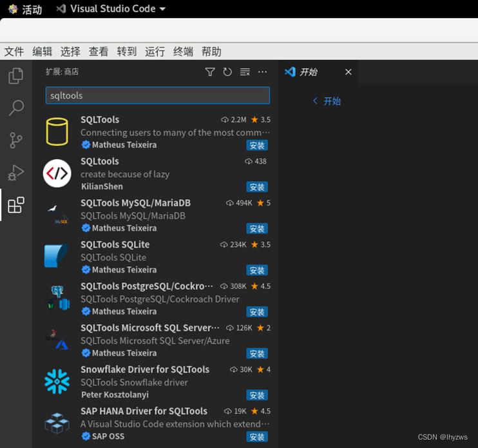The height and width of the screenshot is (448, 478).
Task: Click publisher name Peter Kosztolanyi
Action: (115, 394)
